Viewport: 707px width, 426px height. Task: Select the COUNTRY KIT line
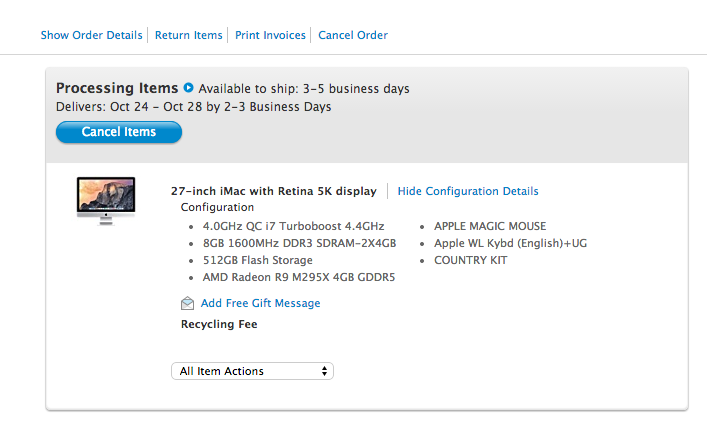tap(470, 260)
